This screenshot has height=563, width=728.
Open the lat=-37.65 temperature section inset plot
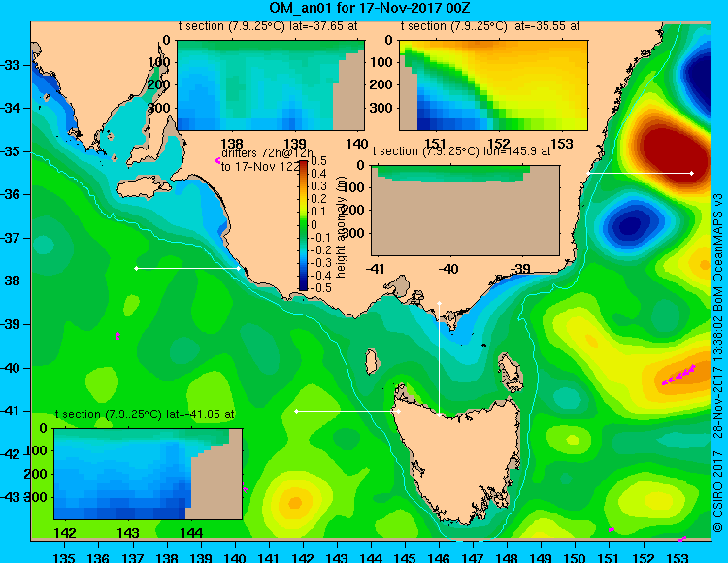click(271, 85)
